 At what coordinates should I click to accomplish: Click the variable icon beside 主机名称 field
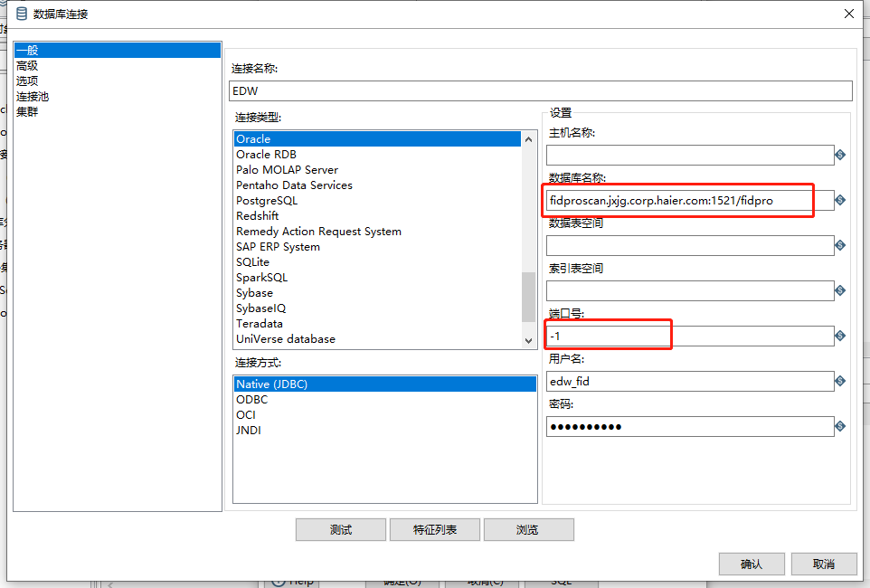[840, 155]
